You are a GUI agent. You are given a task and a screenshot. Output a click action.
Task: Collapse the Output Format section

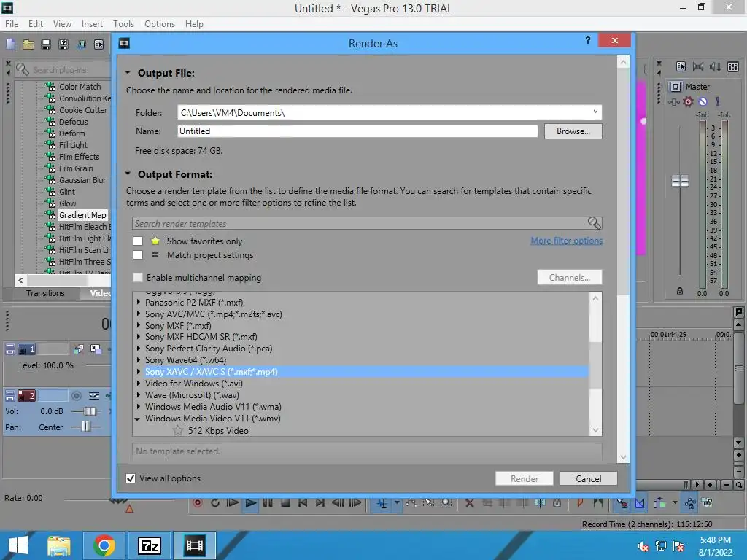pyautogui.click(x=128, y=174)
